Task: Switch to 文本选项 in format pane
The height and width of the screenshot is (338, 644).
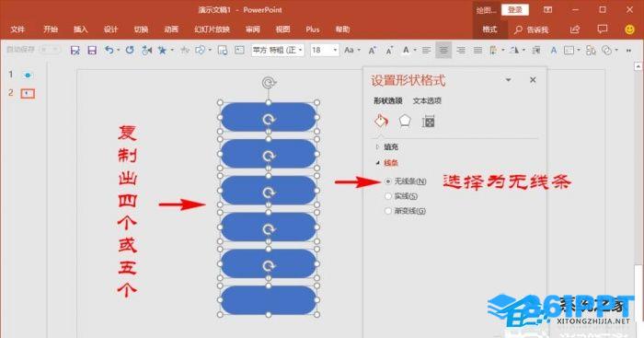Action: 427,100
